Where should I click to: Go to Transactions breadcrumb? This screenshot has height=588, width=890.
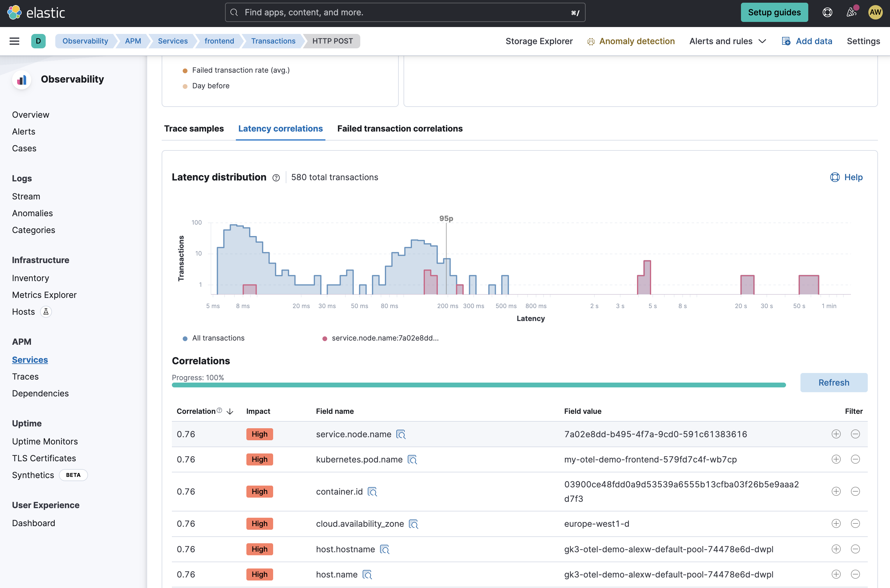[273, 41]
